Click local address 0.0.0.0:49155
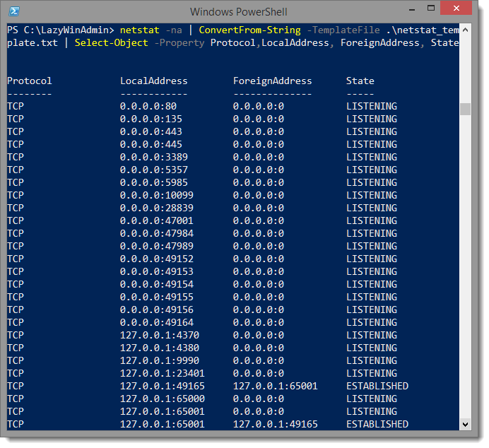Screen dimensions: 489x448 click(x=157, y=297)
